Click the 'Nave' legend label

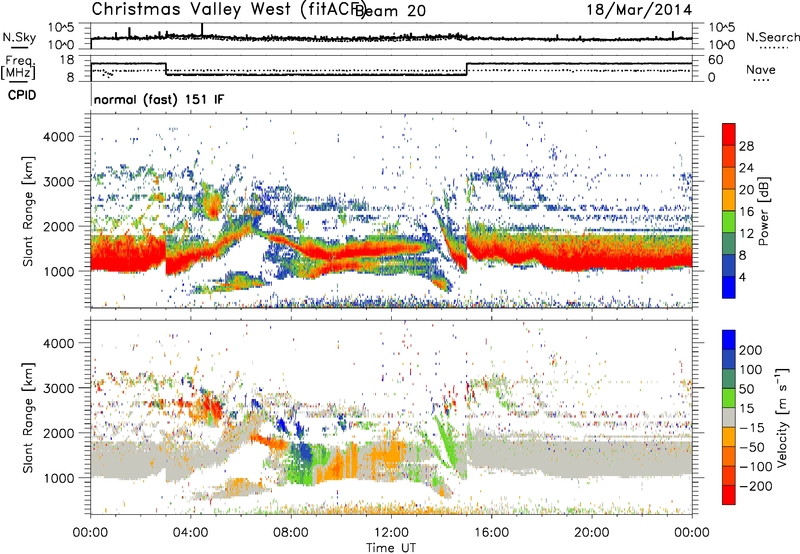pos(761,70)
